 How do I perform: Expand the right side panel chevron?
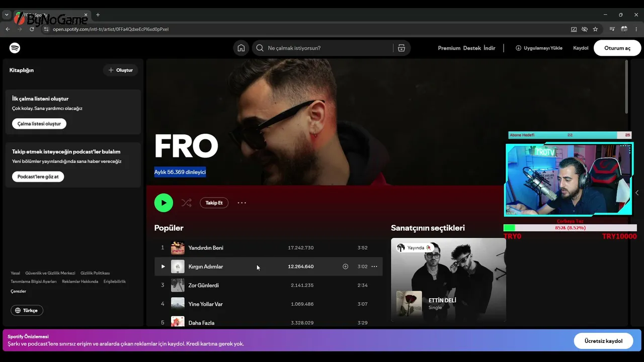click(637, 193)
